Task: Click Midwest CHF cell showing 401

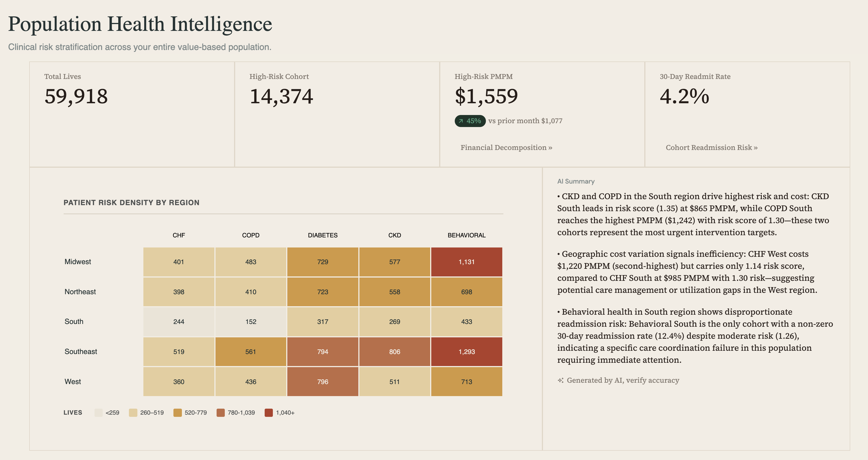Action: [179, 262]
